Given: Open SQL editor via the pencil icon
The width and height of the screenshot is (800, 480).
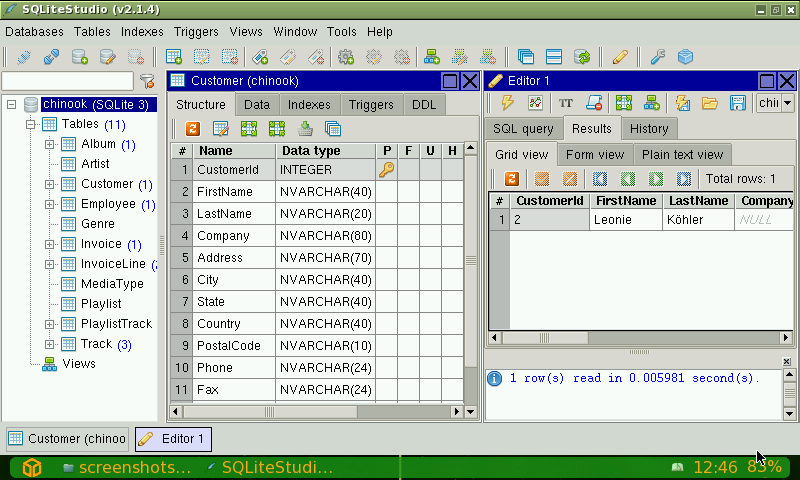Looking at the screenshot, I should click(x=620, y=57).
